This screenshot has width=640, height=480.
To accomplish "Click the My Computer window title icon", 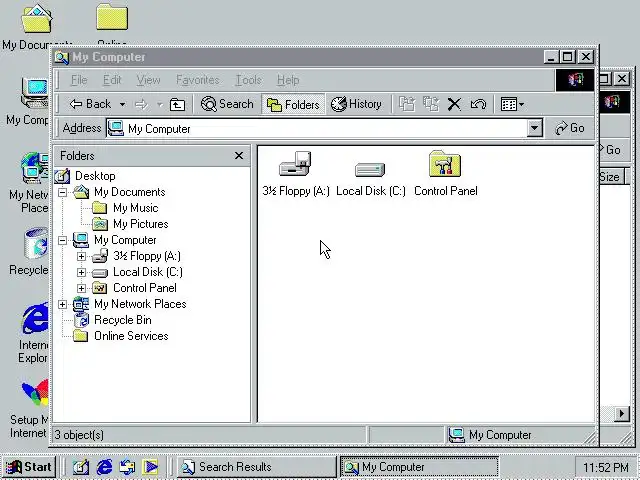I will pos(62,57).
